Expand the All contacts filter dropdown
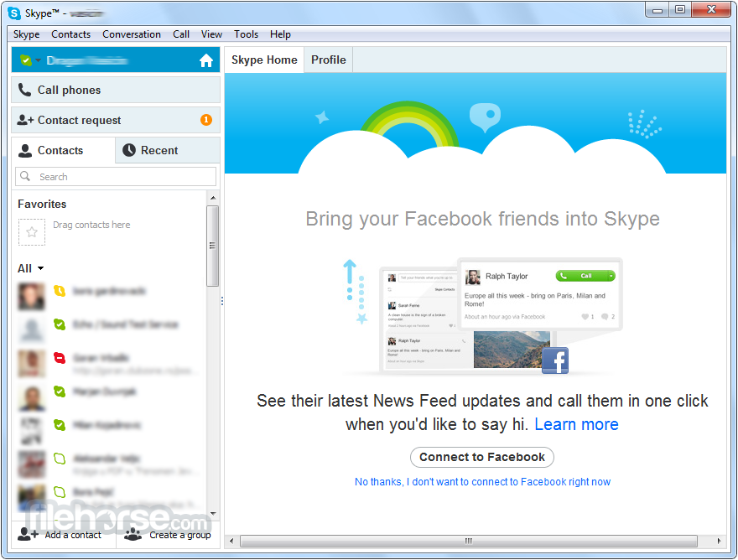 [x=40, y=269]
